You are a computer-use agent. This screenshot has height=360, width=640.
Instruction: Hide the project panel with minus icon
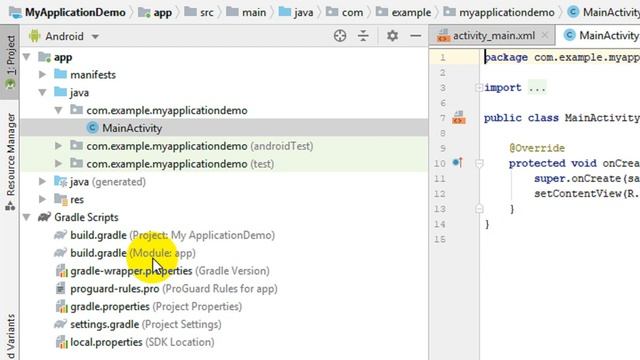[416, 36]
